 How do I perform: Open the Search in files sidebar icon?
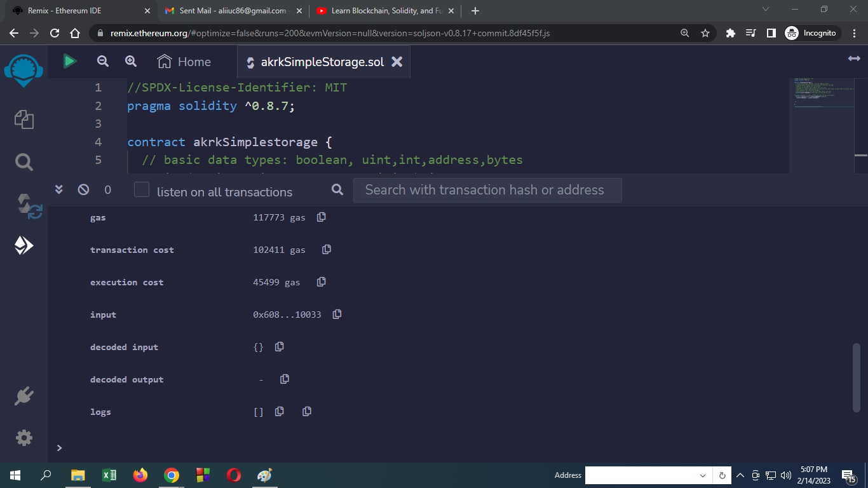coord(24,162)
